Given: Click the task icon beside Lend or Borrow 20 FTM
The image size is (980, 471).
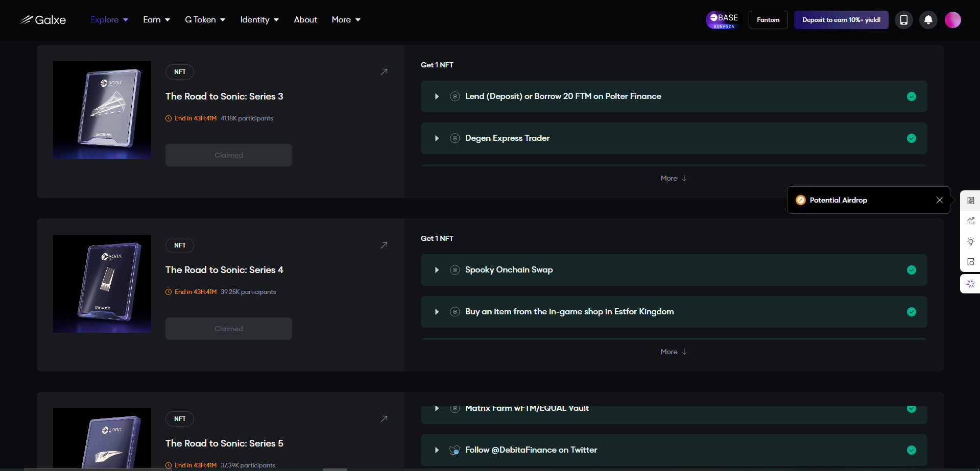Looking at the screenshot, I should [455, 96].
